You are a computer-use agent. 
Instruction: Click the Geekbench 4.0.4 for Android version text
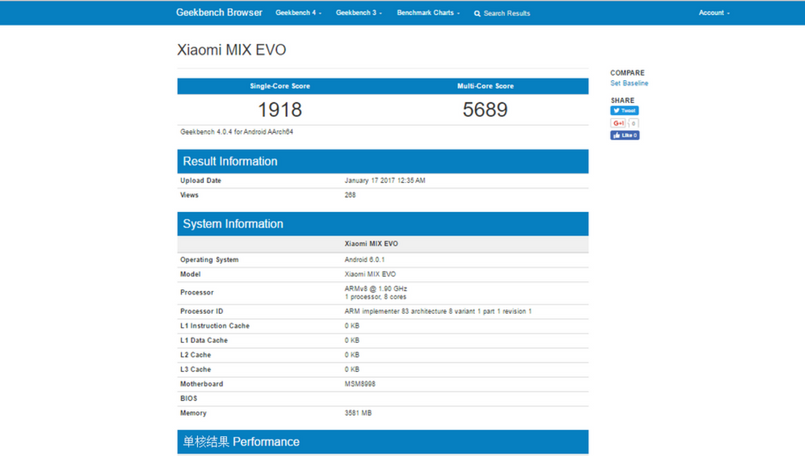237,132
